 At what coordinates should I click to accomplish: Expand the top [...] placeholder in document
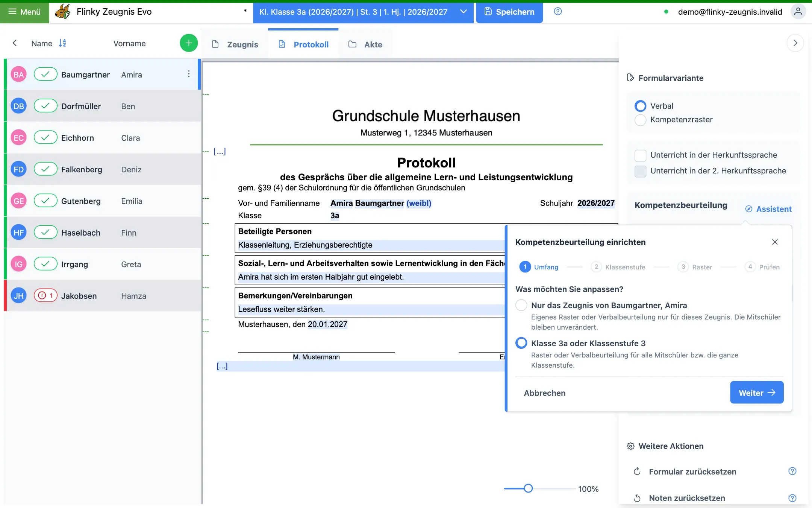pos(220,151)
